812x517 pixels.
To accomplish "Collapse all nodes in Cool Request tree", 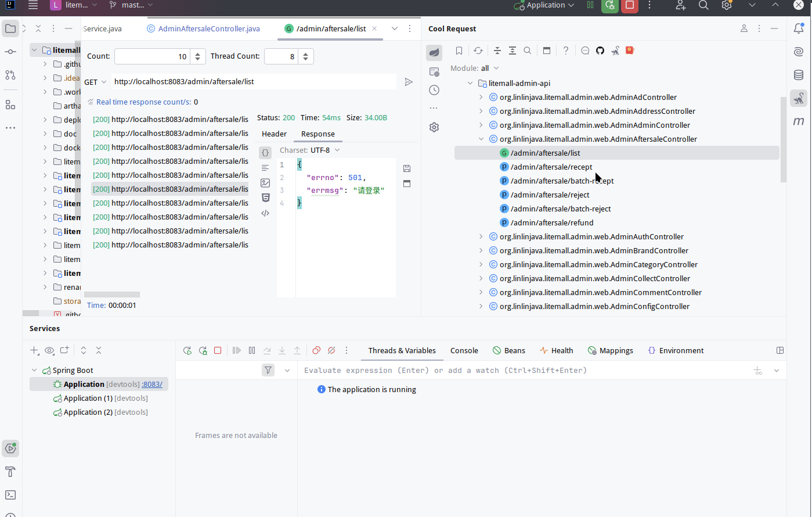I will pos(497,51).
